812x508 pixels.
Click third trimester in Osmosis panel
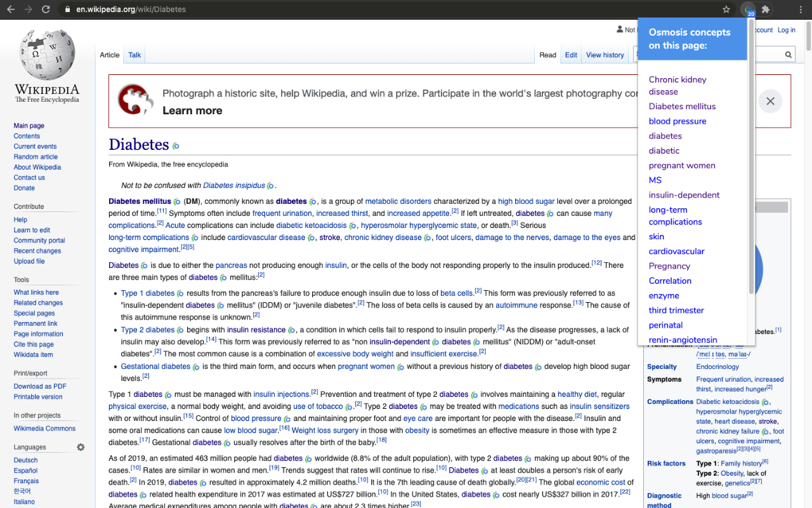(676, 311)
